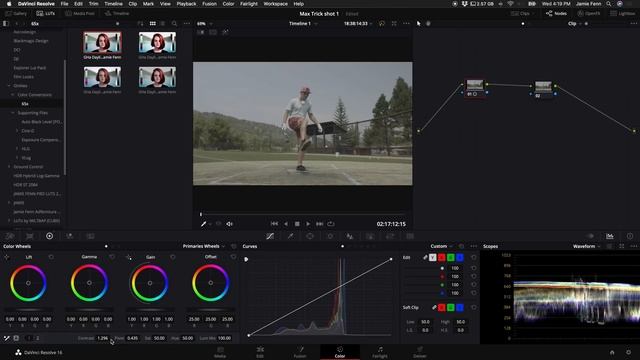640x360 pixels.
Task: Click the Gamma color wheel center
Action: pos(89,282)
